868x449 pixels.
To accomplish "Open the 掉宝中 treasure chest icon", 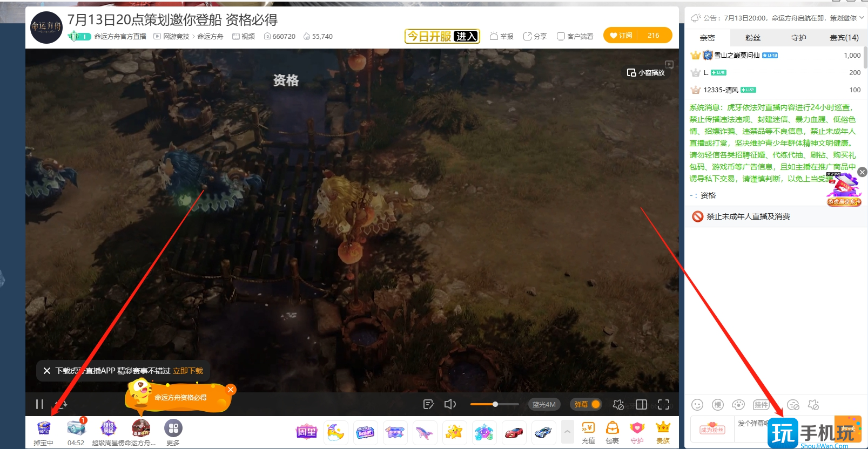I will point(44,430).
